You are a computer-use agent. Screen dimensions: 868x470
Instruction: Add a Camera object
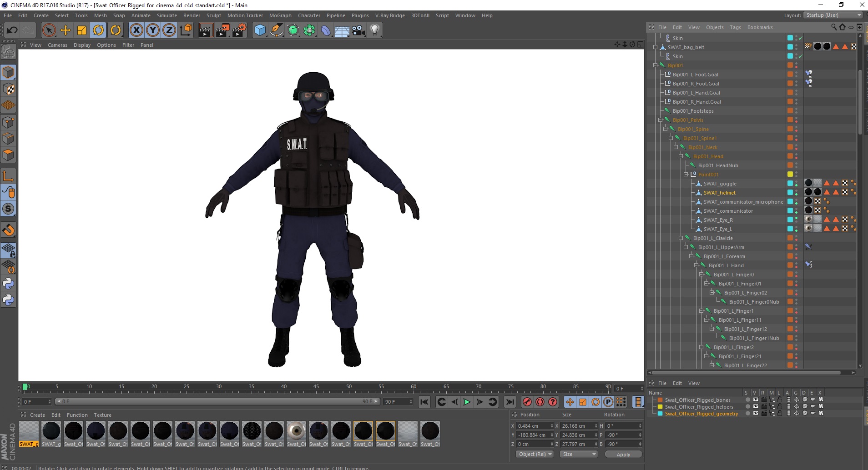point(358,30)
